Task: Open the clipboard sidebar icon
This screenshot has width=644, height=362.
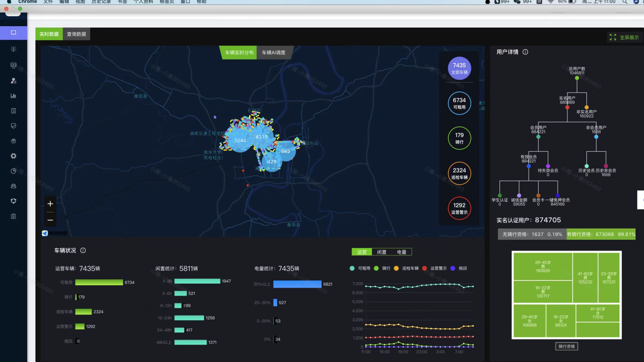Action: pos(14,216)
